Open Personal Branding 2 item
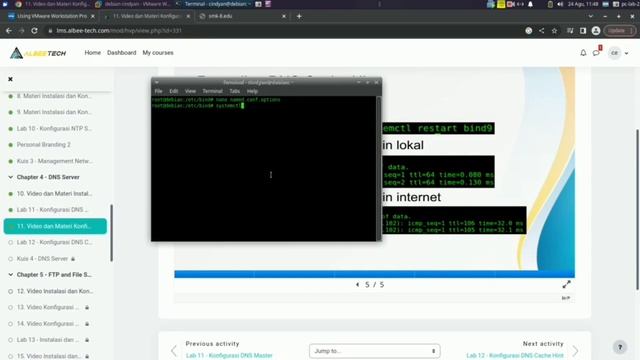This screenshot has width=640, height=360. (44, 145)
